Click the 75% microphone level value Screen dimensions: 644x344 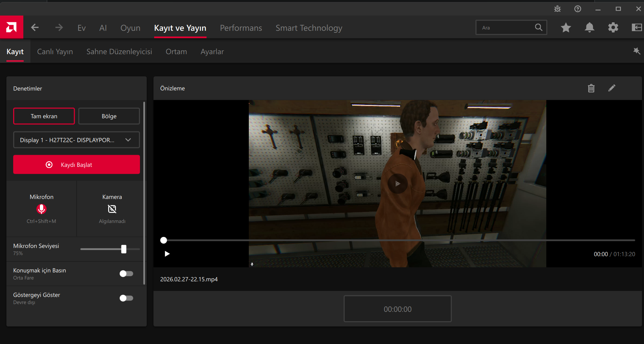[18, 253]
